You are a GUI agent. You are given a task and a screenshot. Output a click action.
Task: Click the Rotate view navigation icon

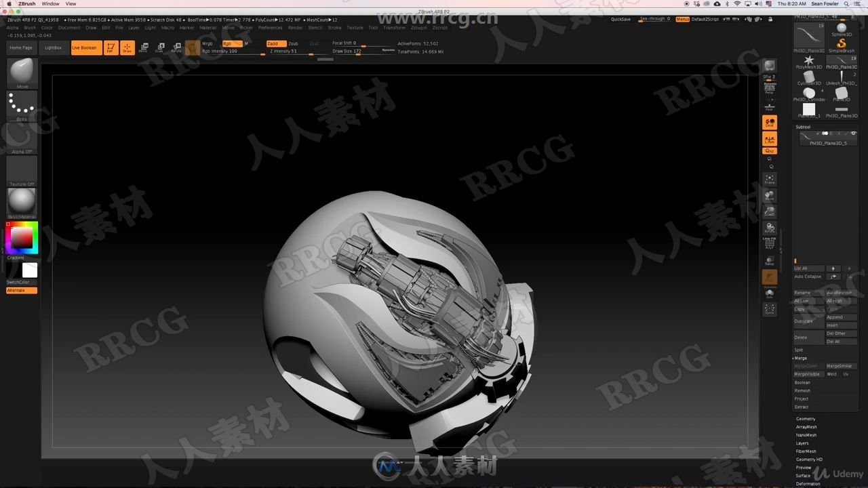[x=770, y=228]
